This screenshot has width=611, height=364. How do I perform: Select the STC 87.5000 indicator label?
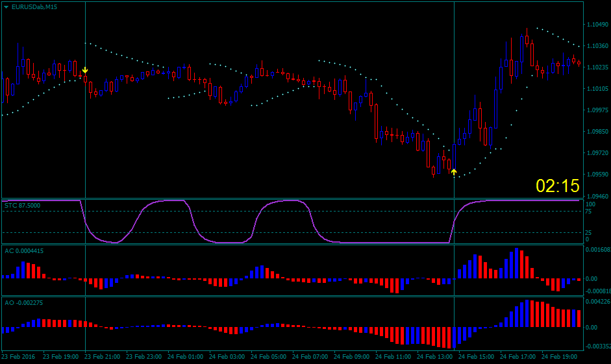pyautogui.click(x=22, y=206)
